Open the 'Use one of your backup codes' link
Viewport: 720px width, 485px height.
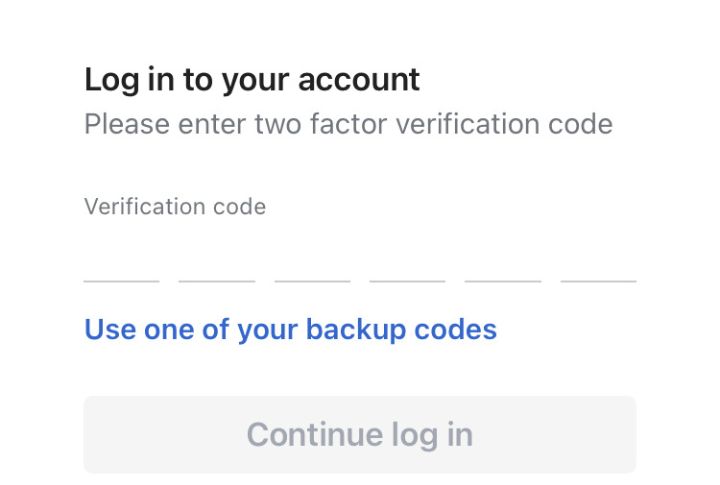[x=290, y=329]
